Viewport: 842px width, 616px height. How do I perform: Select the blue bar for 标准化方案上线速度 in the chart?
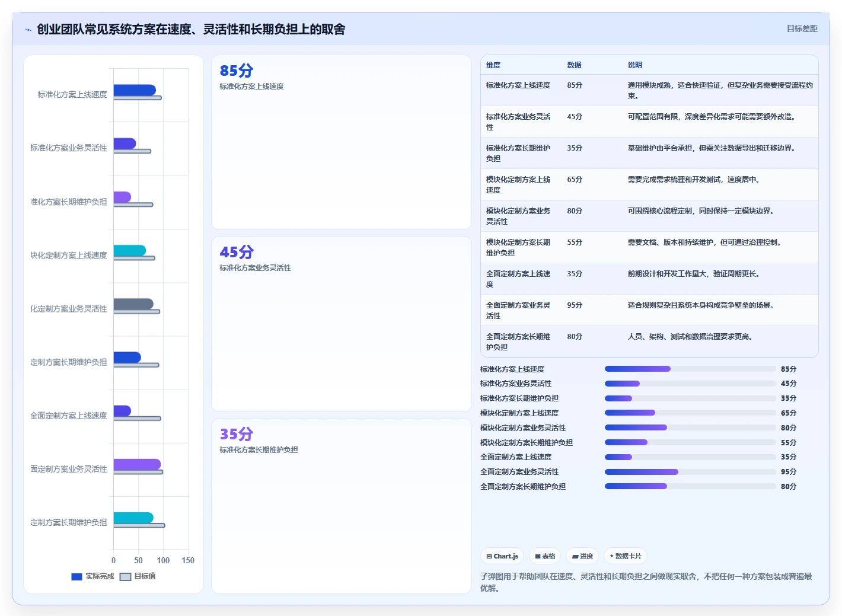pyautogui.click(x=135, y=90)
